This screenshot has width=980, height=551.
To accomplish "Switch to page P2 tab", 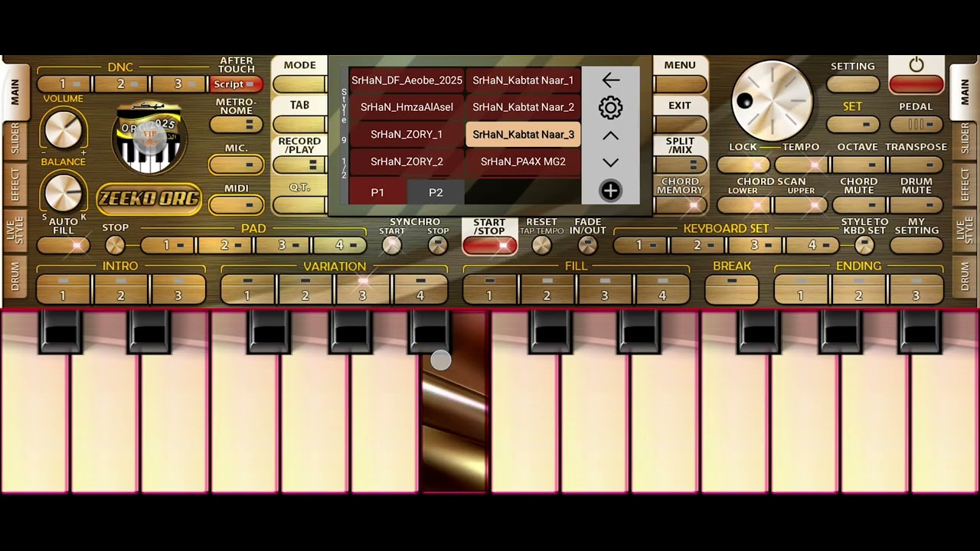I will [x=436, y=192].
